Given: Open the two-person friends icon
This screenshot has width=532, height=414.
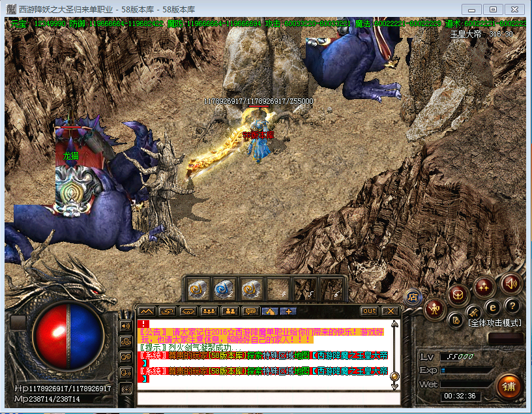Looking at the screenshot, I should coord(230,311).
